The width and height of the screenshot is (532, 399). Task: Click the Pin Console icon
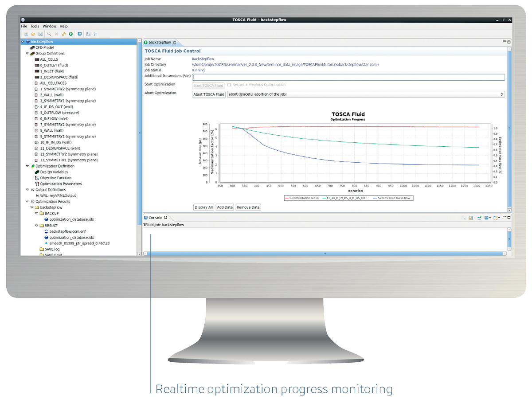tap(480, 218)
